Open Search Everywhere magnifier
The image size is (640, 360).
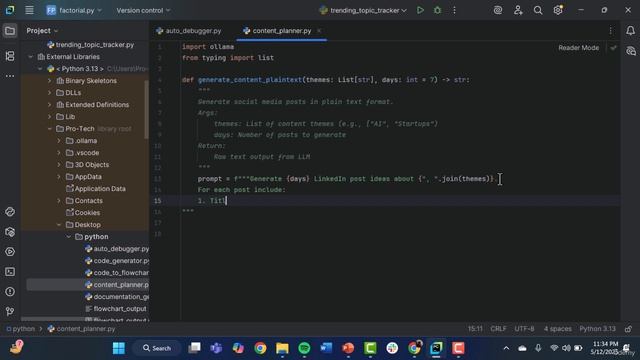pos(538,10)
